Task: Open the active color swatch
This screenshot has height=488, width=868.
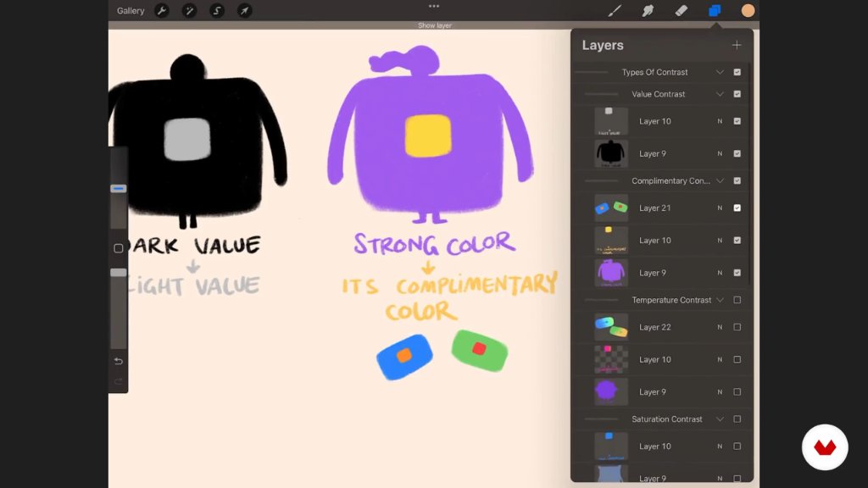Action: coord(748,10)
